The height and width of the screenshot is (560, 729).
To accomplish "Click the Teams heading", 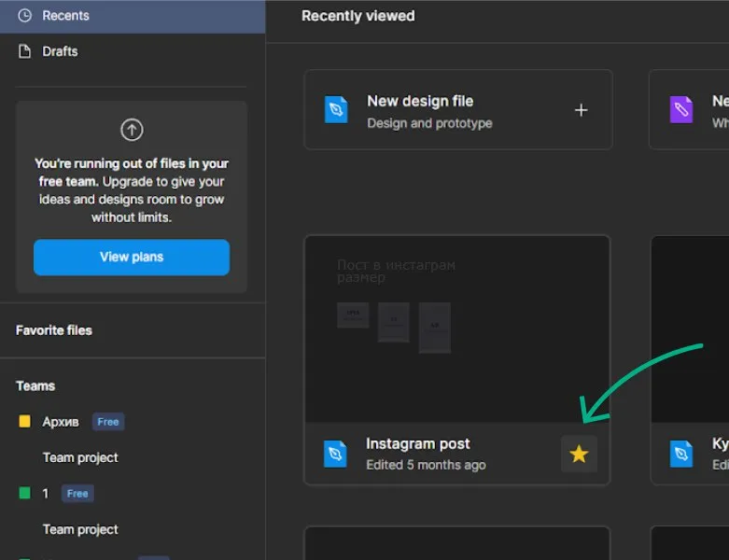I will (35, 386).
